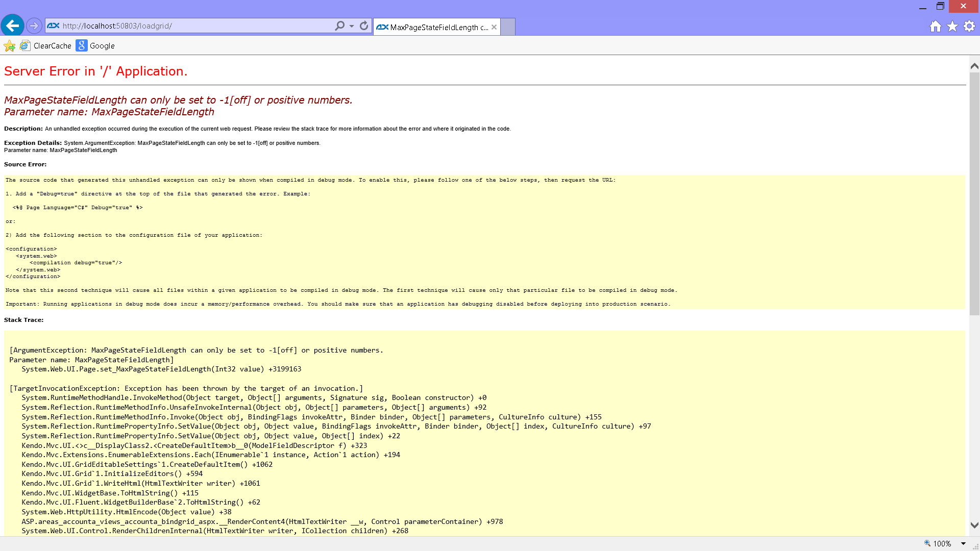980x551 pixels.
Task: Open a new blank tab
Action: 508,27
